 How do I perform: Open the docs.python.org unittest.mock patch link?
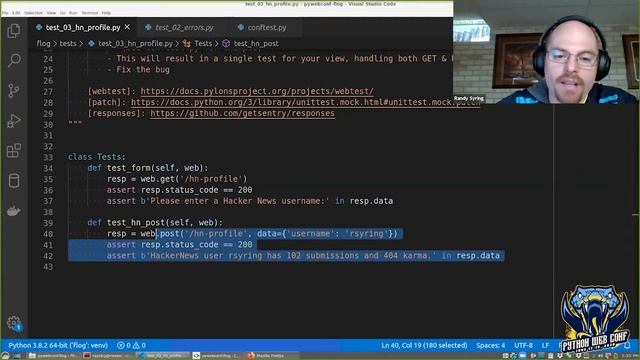click(305, 102)
